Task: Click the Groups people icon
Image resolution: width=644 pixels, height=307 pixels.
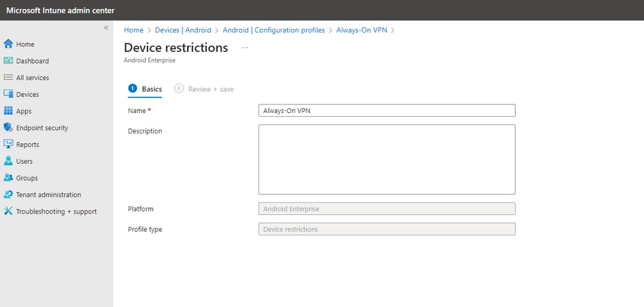Action: click(x=8, y=177)
